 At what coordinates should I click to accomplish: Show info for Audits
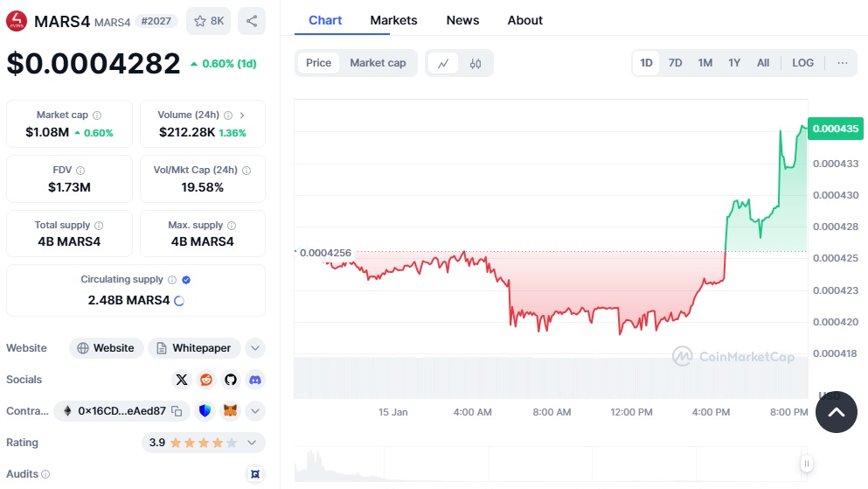(45, 474)
